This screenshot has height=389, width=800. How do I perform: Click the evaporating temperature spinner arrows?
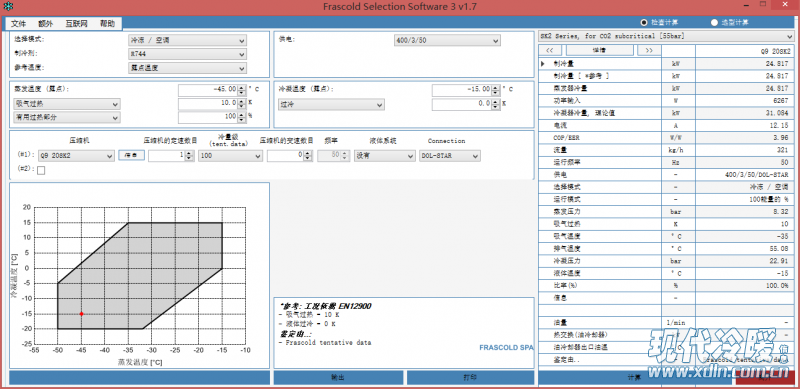pos(242,90)
